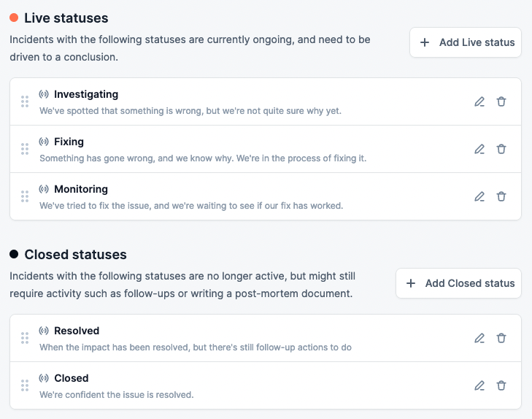Grab the drag handle for Closed
This screenshot has height=419, width=532.
[25, 385]
